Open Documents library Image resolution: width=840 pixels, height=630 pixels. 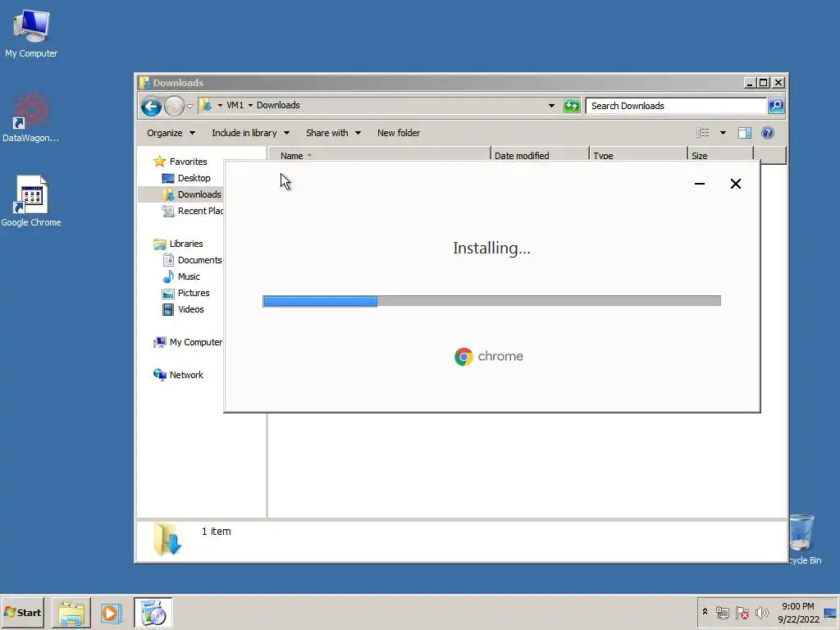click(x=192, y=260)
